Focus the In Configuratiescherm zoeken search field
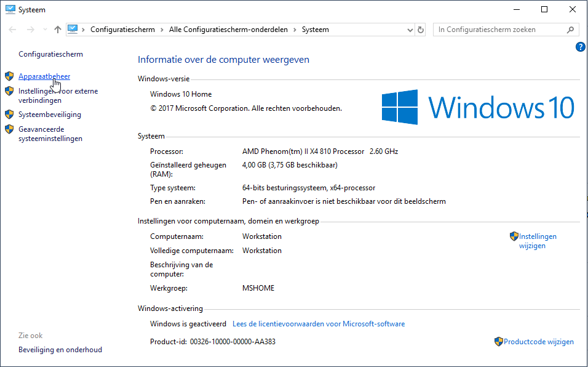The width and height of the screenshot is (588, 367). pos(499,30)
